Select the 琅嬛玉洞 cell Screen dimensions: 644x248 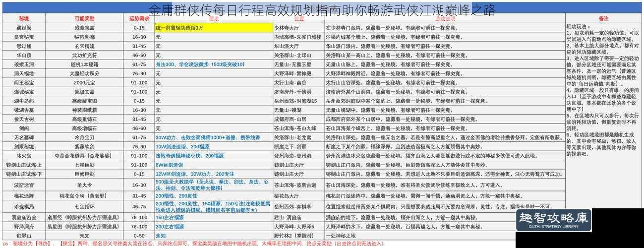coord(24,64)
